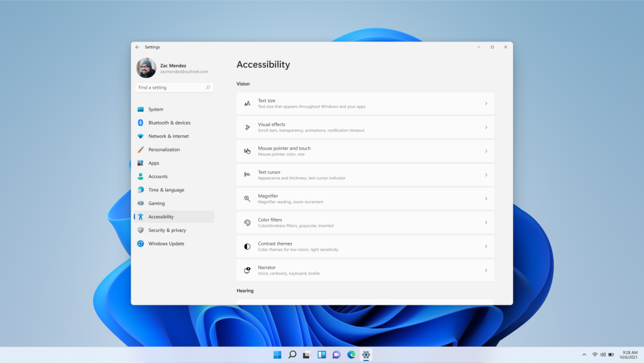Expand Color filters row chevron

pos(486,223)
